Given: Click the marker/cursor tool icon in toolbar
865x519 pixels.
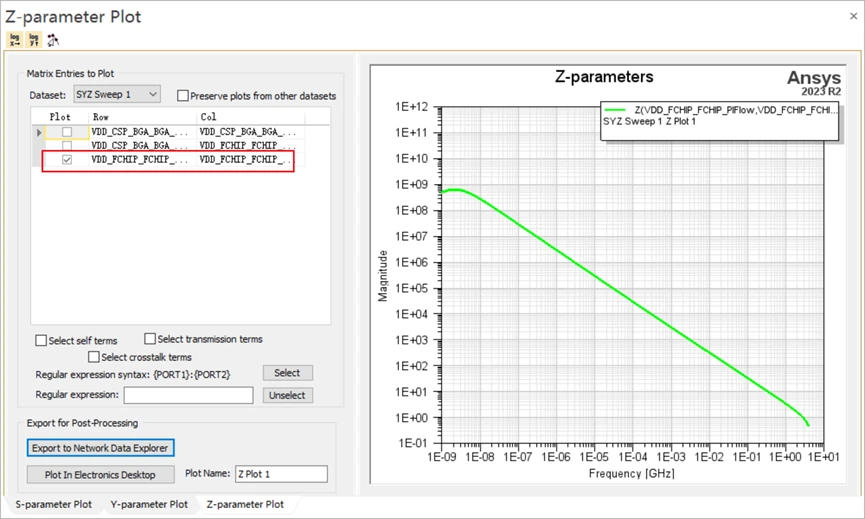Looking at the screenshot, I should pos(53,40).
